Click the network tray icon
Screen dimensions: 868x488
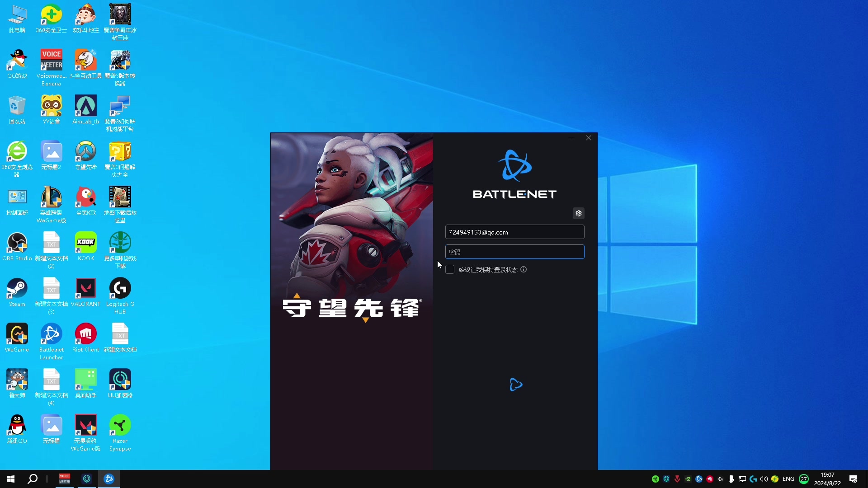pyautogui.click(x=742, y=479)
